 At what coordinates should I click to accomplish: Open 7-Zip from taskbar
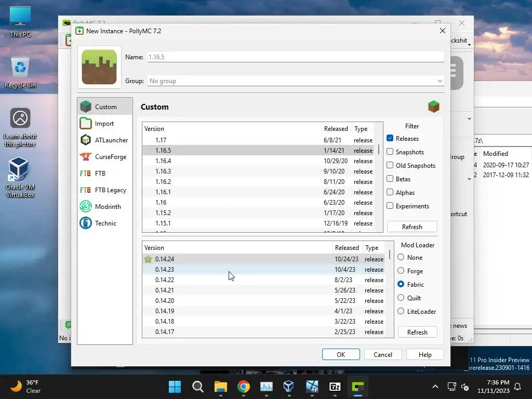coord(335,387)
